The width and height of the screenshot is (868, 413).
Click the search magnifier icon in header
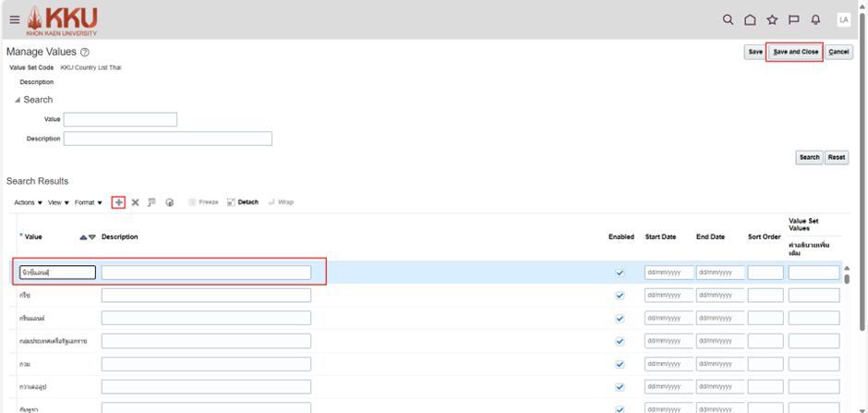[x=728, y=19]
